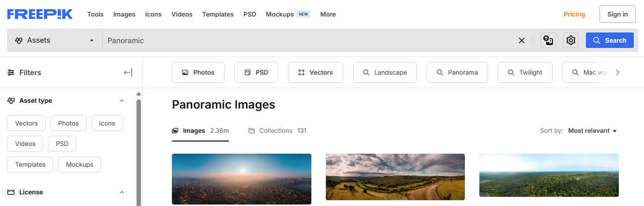Open search by image icon

tap(548, 40)
